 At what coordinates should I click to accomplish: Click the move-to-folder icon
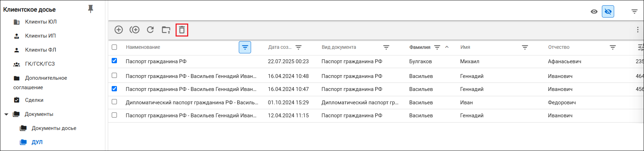point(166,30)
